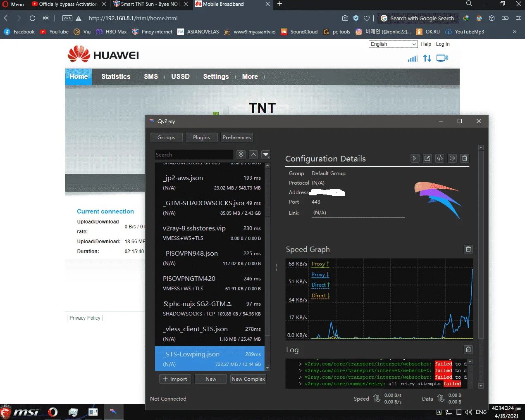Viewport: 525px width, 420px height.
Task: Open the Privacy Policy link
Action: 85,318
